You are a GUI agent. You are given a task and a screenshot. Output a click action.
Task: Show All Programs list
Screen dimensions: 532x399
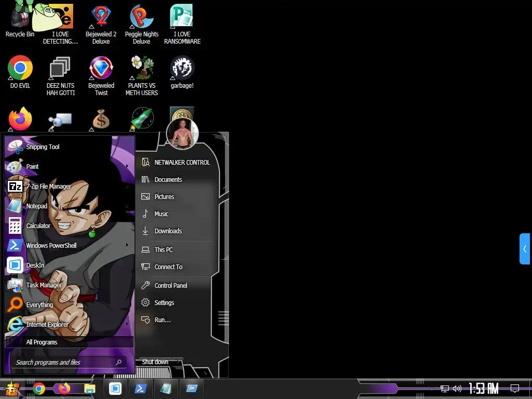[x=69, y=342]
